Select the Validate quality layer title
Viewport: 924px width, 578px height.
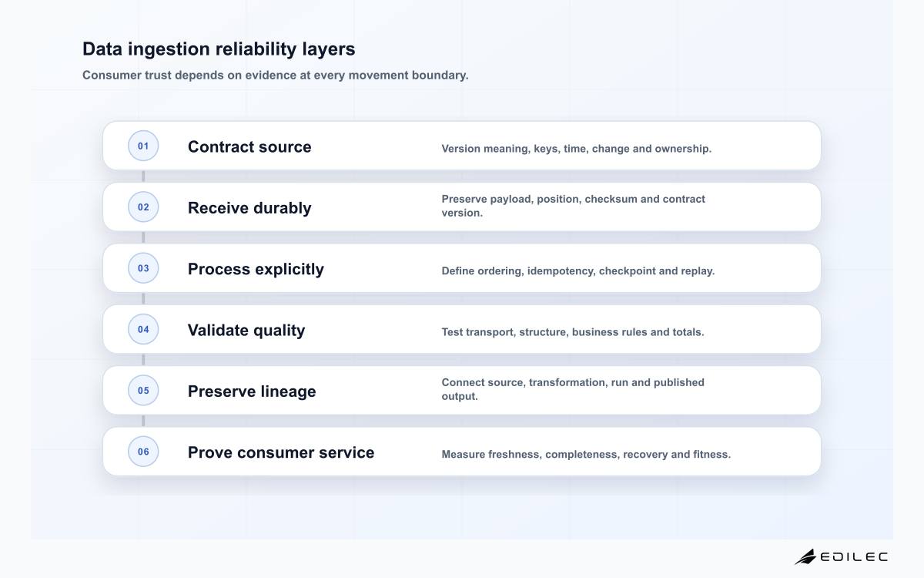coord(246,330)
